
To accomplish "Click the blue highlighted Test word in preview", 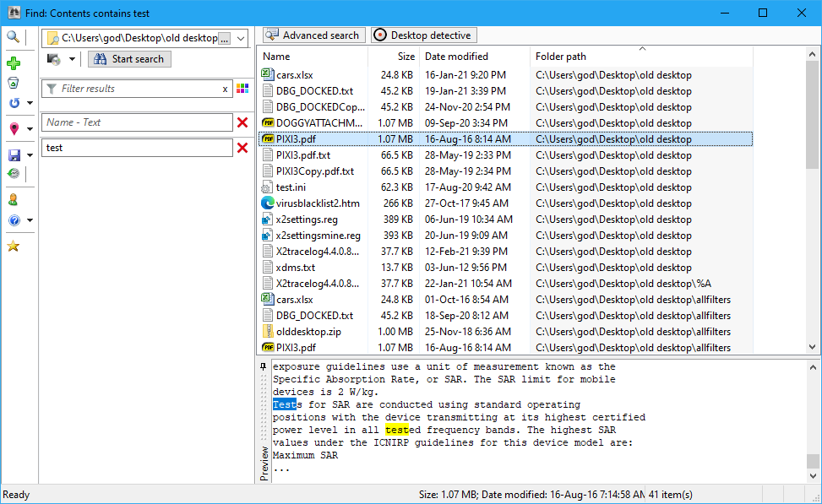I will (x=284, y=404).
